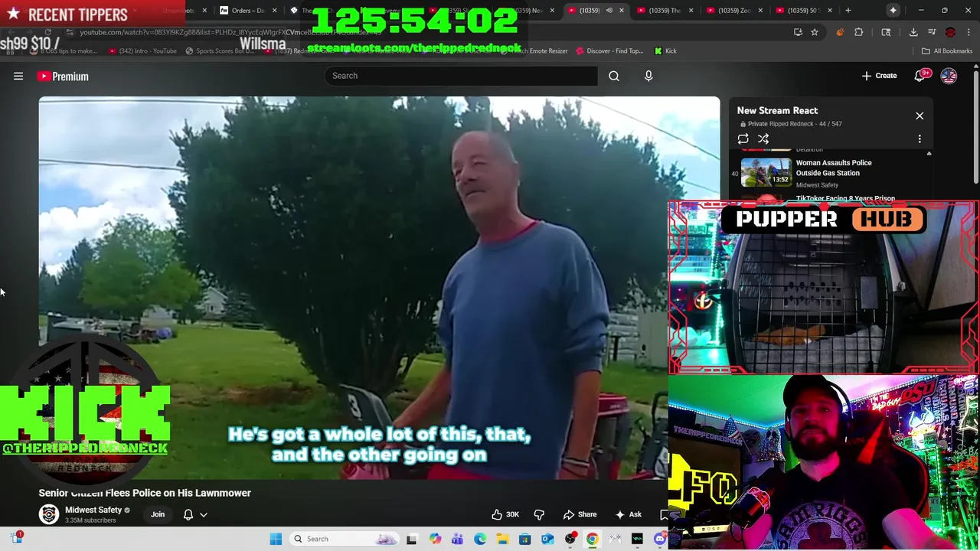980x551 pixels.
Task: Go to the YouTube Premium home logo
Action: pos(63,77)
